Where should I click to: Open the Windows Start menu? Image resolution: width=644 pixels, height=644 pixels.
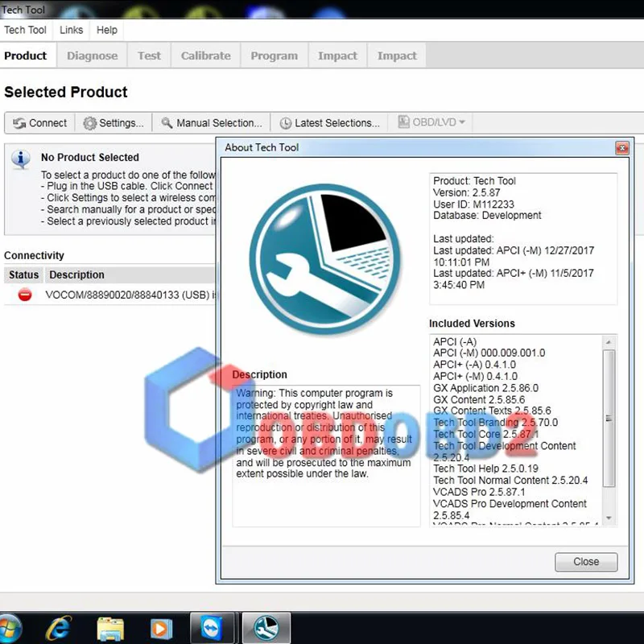[10, 629]
